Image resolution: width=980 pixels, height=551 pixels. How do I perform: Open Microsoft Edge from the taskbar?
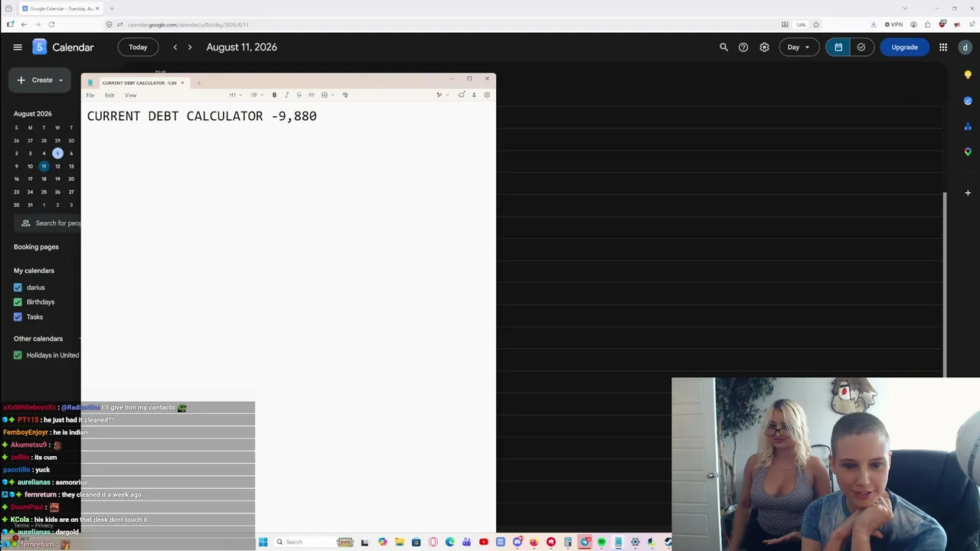[x=449, y=542]
